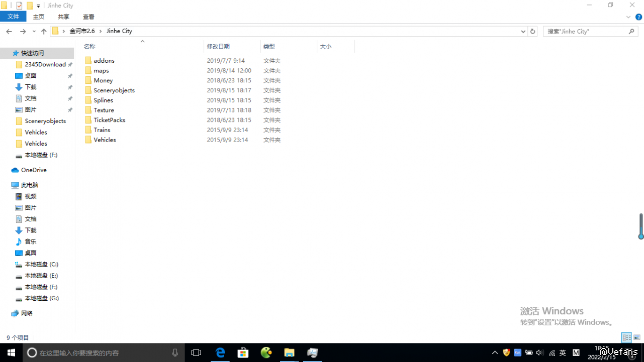Click the search "Jinhe City" input field
This screenshot has width=644, height=362.
[585, 31]
